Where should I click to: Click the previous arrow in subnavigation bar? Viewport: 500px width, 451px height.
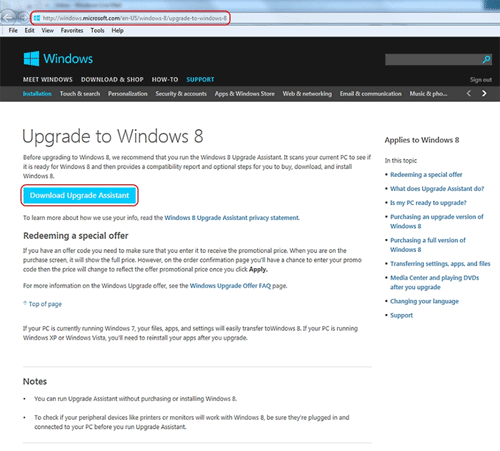[x=469, y=94]
